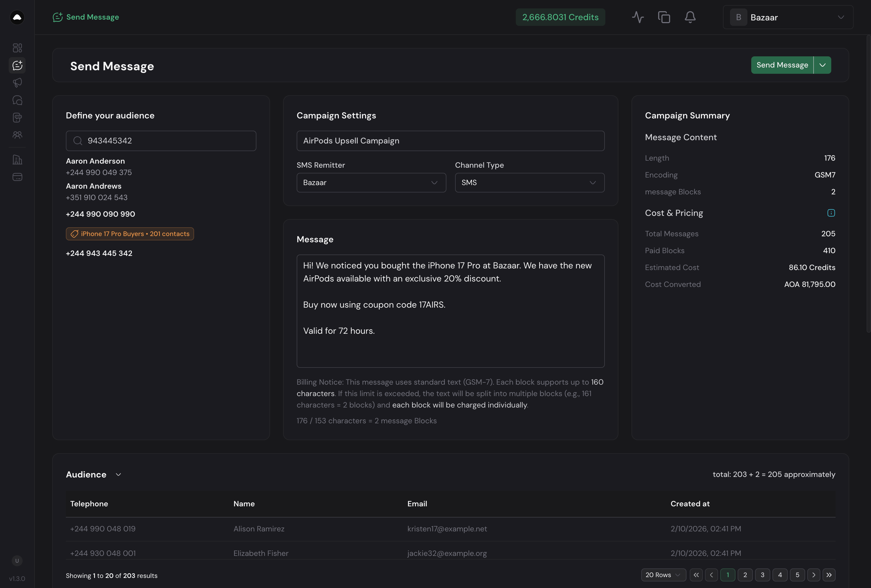The height and width of the screenshot is (588, 871).
Task: Click the user avatar U in sidebar
Action: coord(17,561)
